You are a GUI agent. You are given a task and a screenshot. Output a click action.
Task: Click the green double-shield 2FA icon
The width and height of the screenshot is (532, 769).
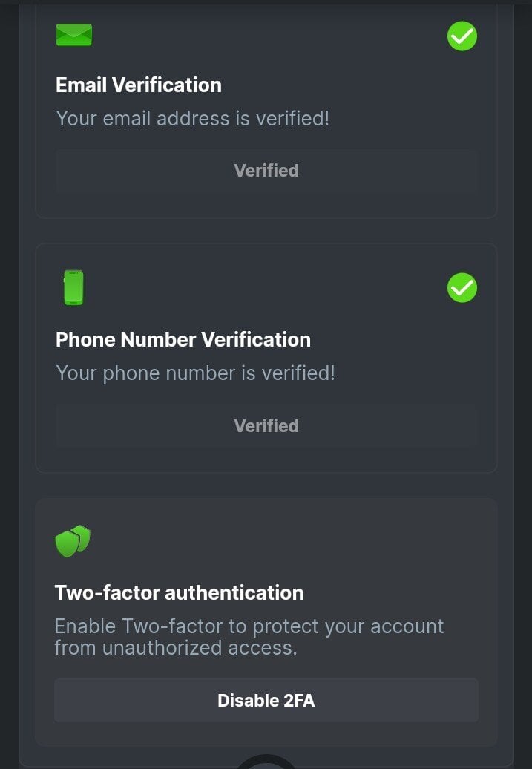(x=73, y=541)
